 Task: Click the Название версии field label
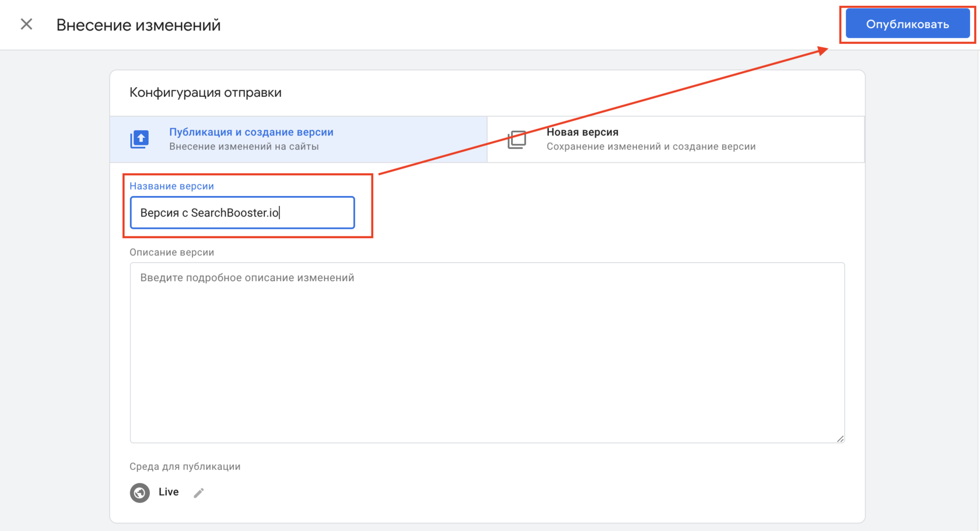coord(171,186)
